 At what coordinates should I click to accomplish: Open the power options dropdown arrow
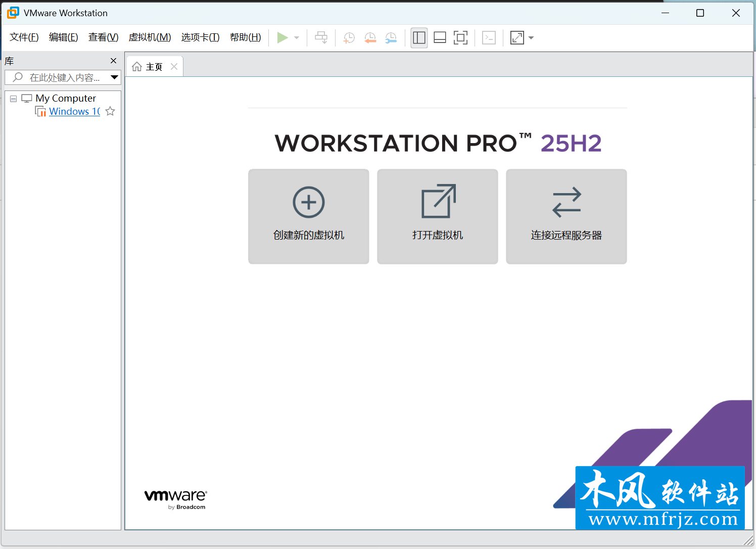297,38
